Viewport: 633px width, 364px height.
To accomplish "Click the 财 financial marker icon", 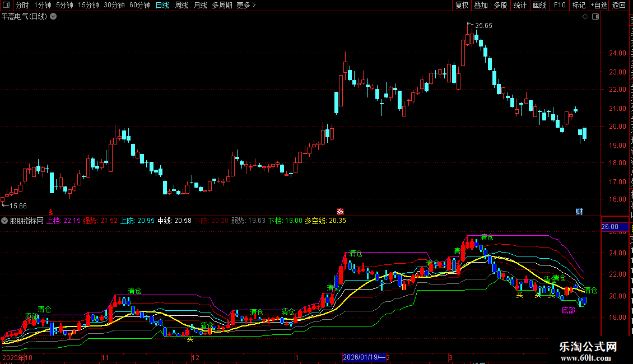I will [579, 212].
